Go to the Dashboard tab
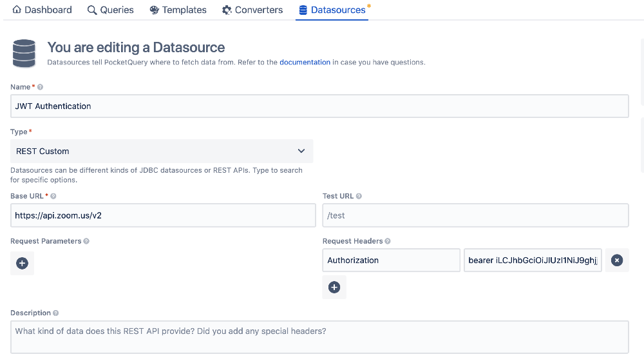Screen dimensions: 644x361 (43, 10)
